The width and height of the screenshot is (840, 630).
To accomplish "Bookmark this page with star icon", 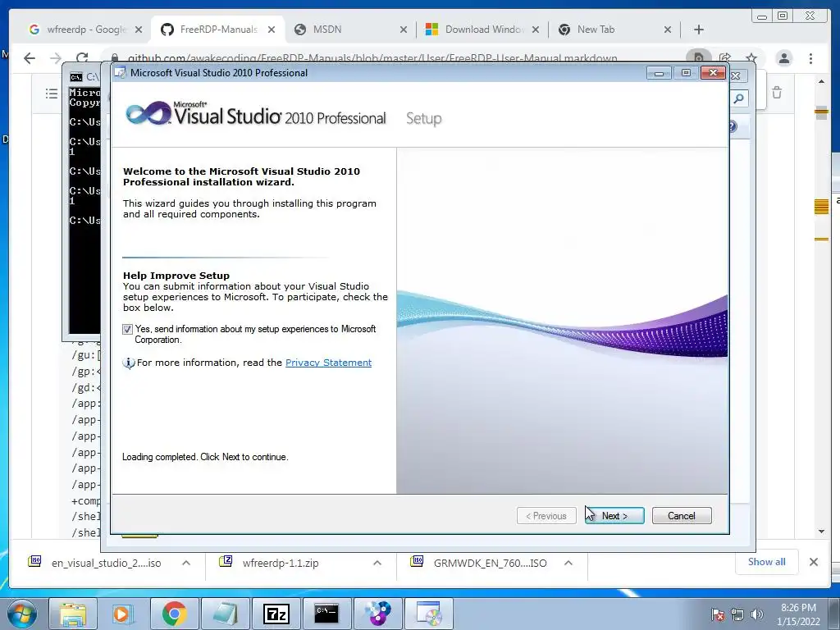I will [x=751, y=58].
